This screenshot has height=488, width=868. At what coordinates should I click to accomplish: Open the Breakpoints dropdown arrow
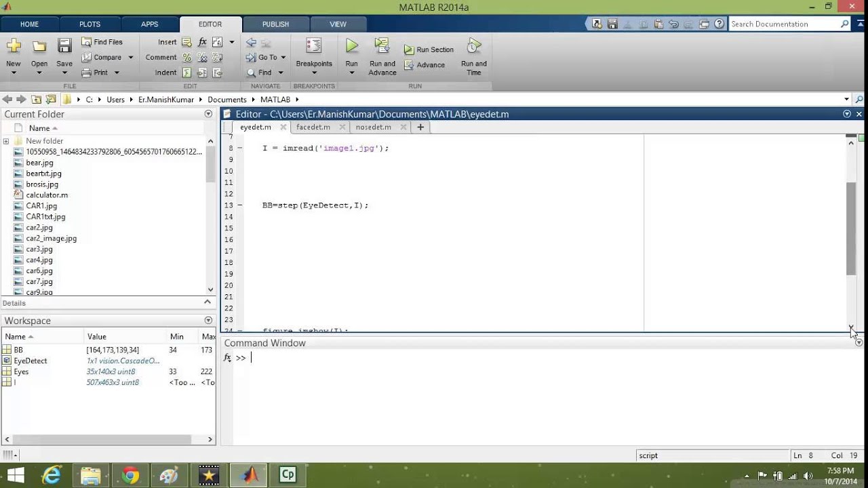point(313,73)
